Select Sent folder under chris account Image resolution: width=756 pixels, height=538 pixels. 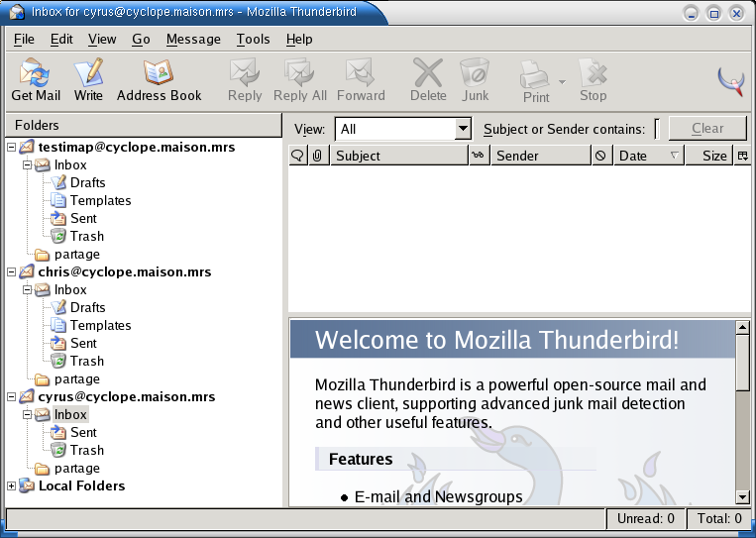pyautogui.click(x=83, y=343)
